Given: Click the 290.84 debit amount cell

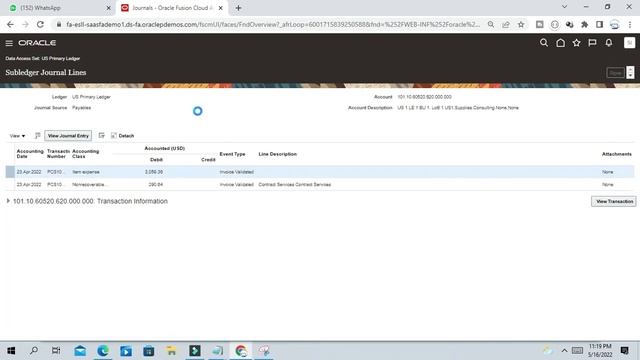Looking at the screenshot, I should (x=156, y=184).
